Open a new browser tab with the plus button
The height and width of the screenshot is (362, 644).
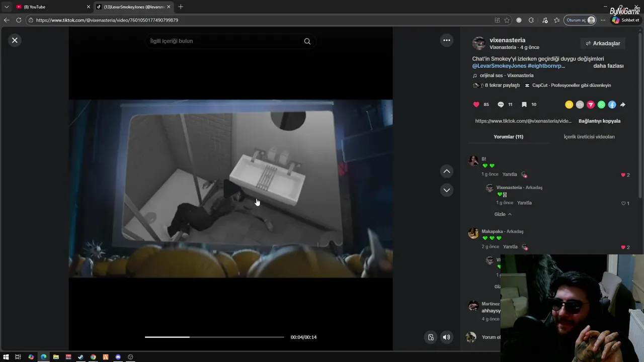(x=181, y=7)
